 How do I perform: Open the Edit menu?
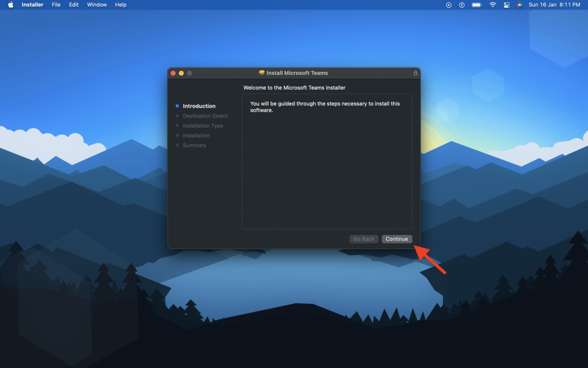click(73, 5)
